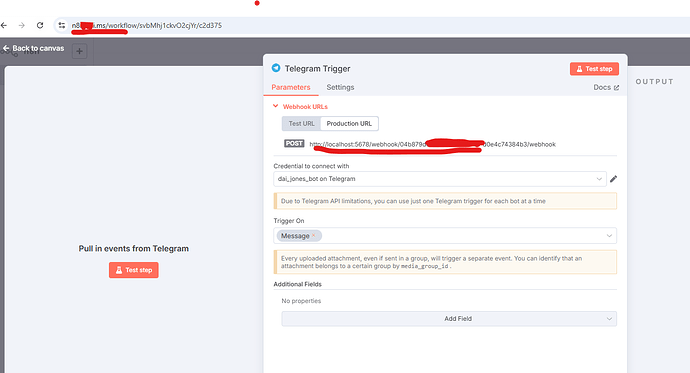Edit credential with the pencil icon
The width and height of the screenshot is (690, 373).
[x=613, y=179]
